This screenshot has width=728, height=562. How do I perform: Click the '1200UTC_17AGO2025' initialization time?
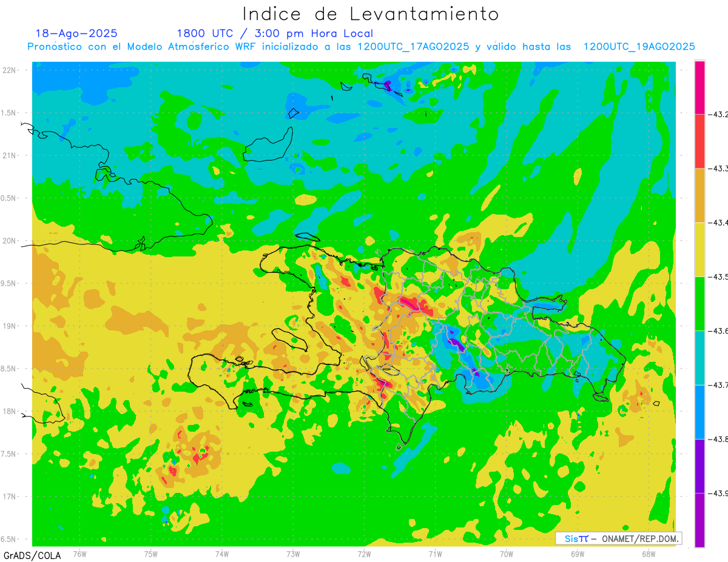413,47
